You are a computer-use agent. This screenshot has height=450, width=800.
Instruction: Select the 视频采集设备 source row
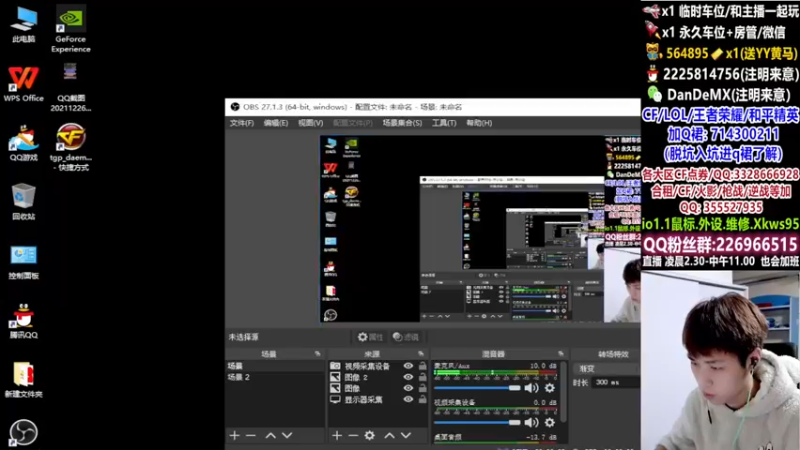(378, 366)
